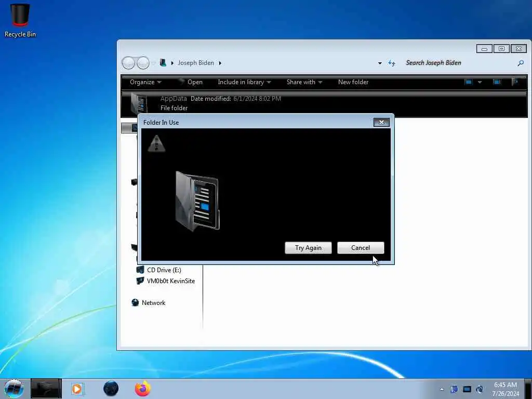
Task: Click the user folder icon in address bar
Action: click(x=163, y=63)
